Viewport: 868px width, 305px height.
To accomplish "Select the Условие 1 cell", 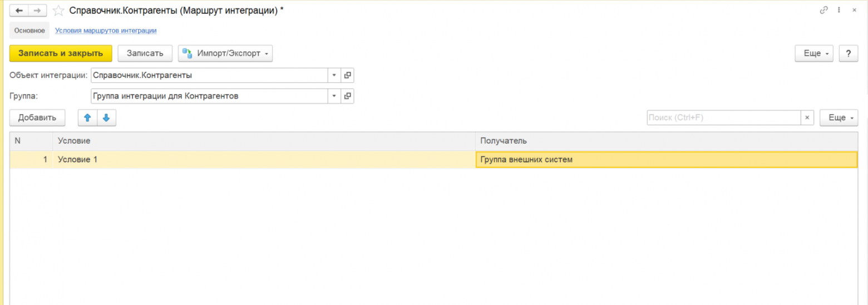I will [x=264, y=160].
